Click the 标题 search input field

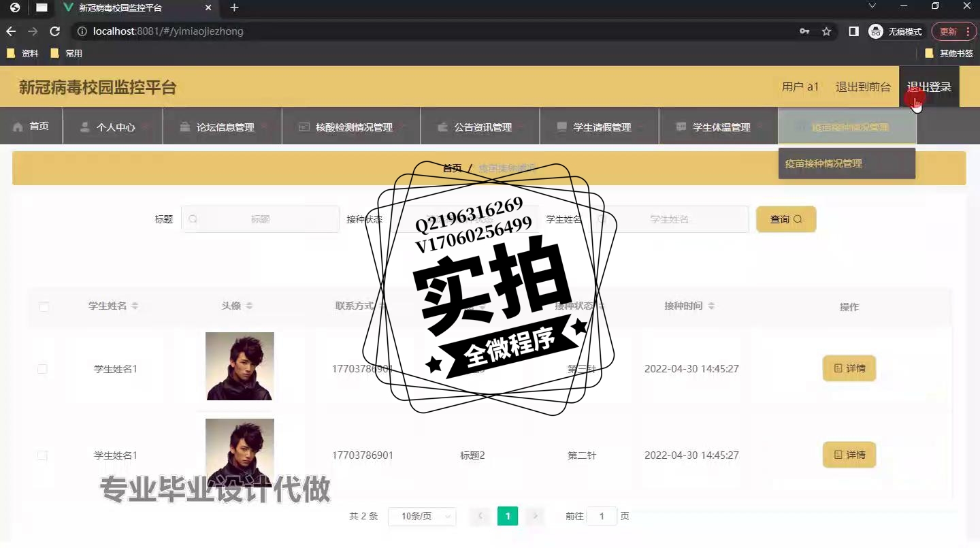(260, 219)
